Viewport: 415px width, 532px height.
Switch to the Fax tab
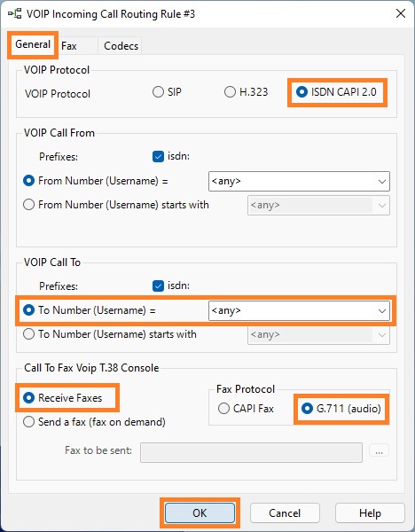coord(69,46)
